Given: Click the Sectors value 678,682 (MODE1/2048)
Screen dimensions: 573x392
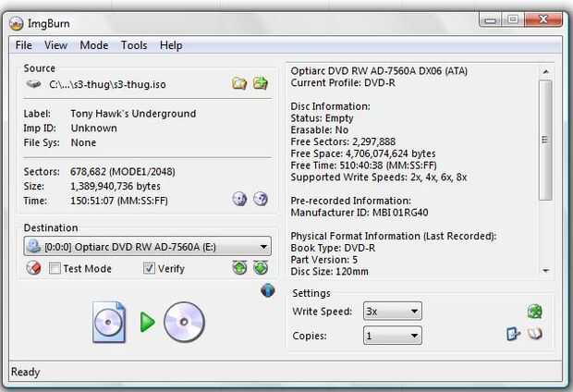Looking at the screenshot, I should pos(123,172).
